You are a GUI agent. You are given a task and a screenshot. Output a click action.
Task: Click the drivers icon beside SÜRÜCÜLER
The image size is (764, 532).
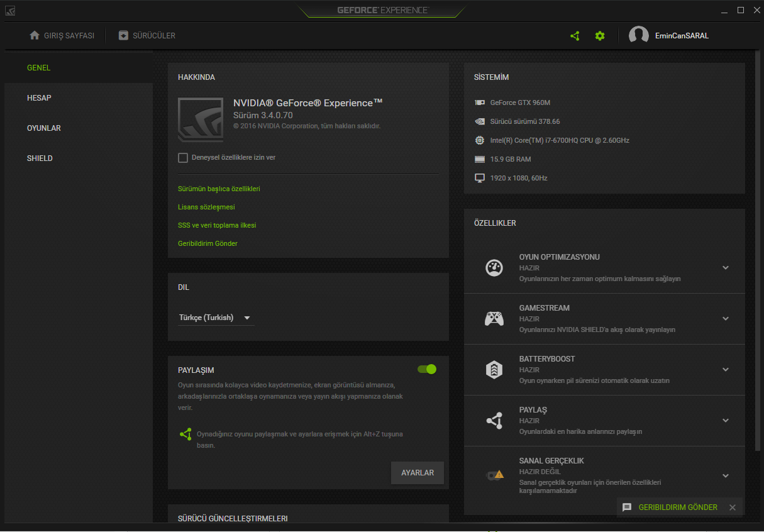pos(123,35)
